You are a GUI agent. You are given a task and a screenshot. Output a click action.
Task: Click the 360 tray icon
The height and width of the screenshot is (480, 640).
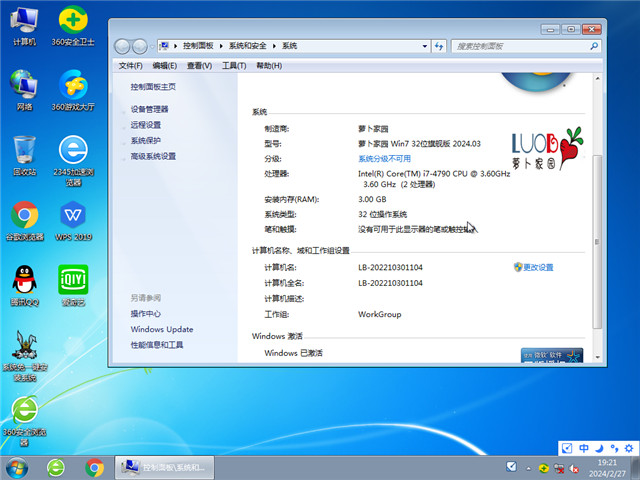pos(543,469)
